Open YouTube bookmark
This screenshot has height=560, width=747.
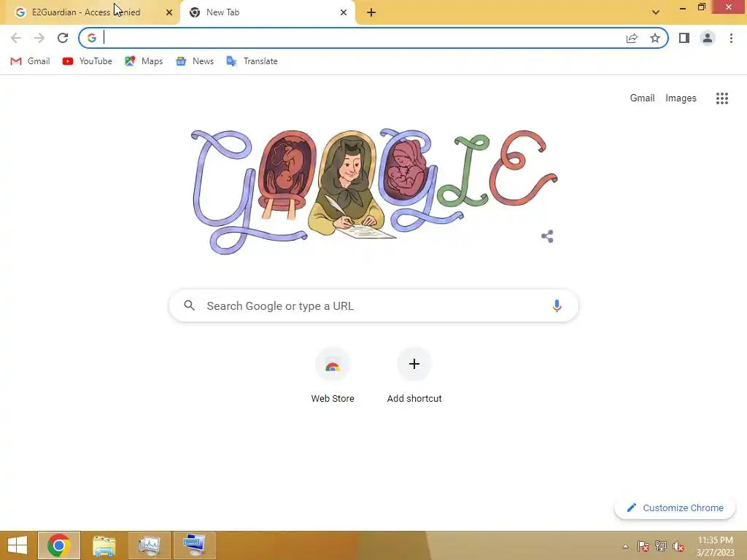click(88, 61)
